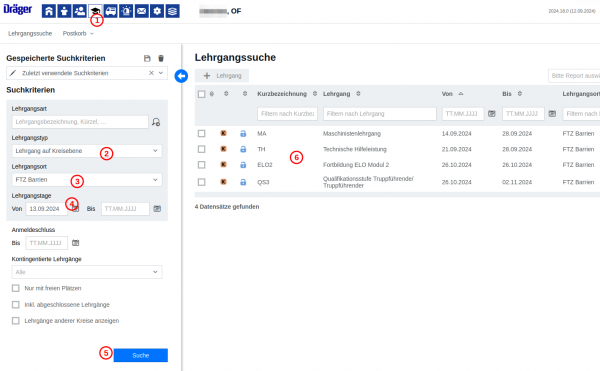Enable 'Nur mit freien Plätzen' checkbox
600x371 pixels.
tap(16, 288)
